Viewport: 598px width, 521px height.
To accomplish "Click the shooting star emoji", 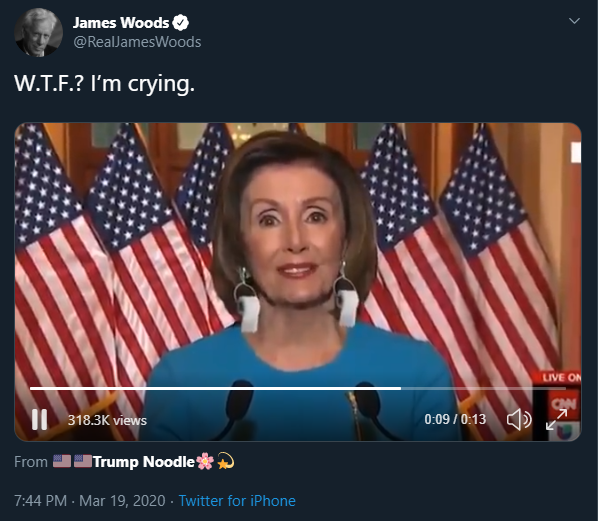I will (225, 462).
